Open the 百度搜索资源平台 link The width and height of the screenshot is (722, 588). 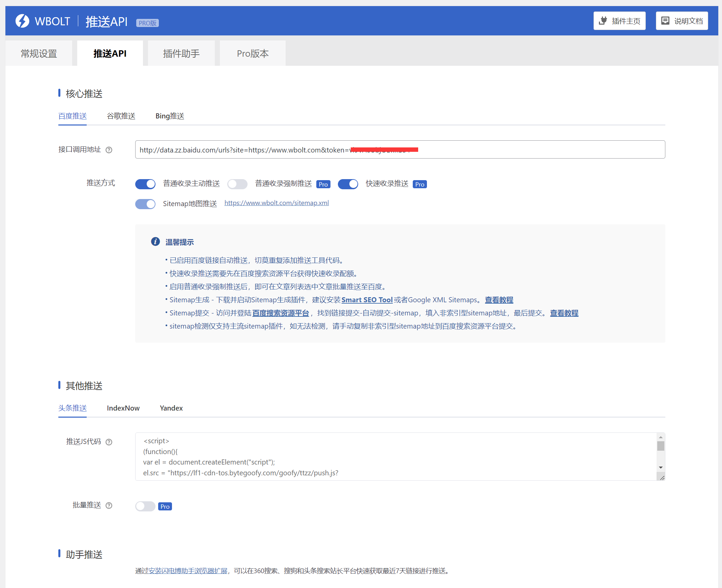[x=281, y=313]
